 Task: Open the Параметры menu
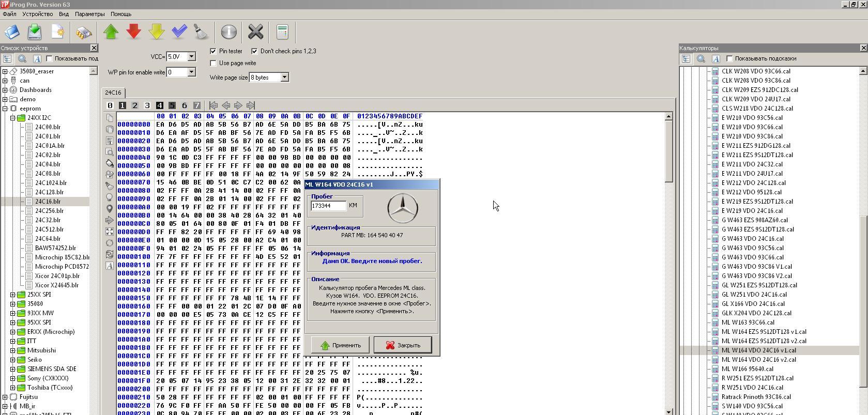click(89, 14)
